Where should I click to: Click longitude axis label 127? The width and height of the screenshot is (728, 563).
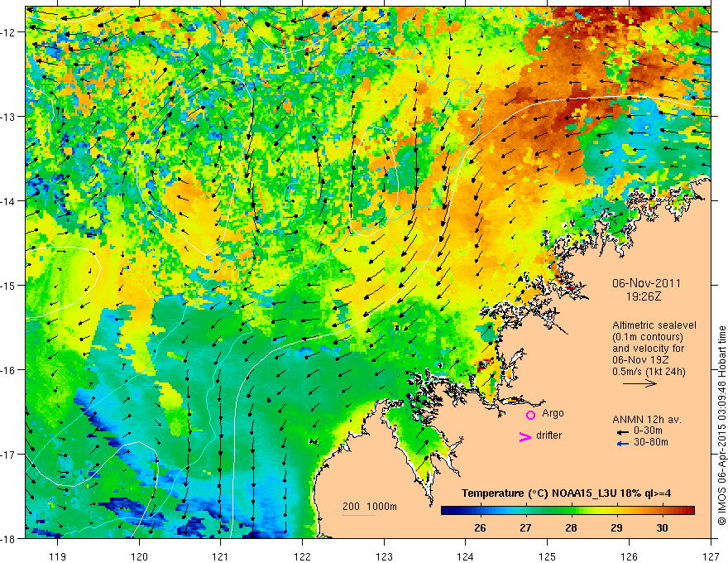[711, 556]
